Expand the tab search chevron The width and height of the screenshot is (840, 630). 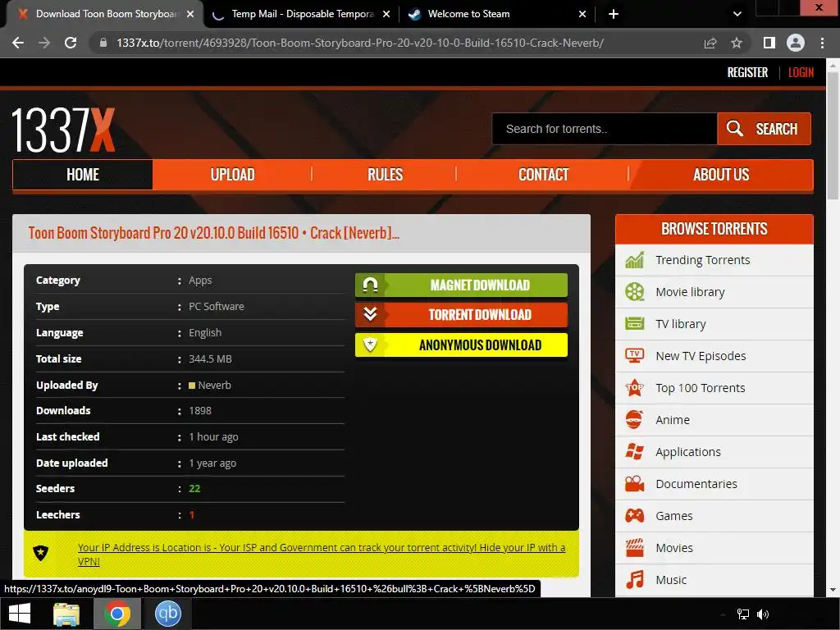tap(737, 14)
